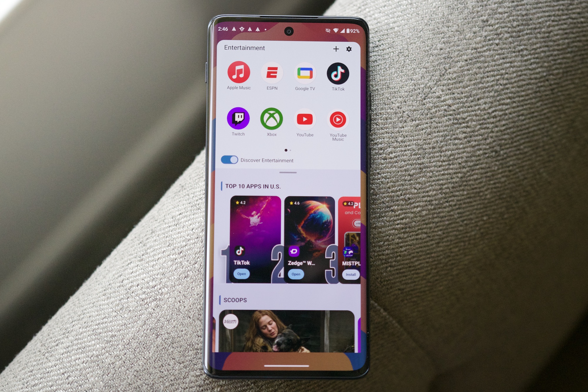
Task: Add new app to Entertainment folder
Action: 336,48
